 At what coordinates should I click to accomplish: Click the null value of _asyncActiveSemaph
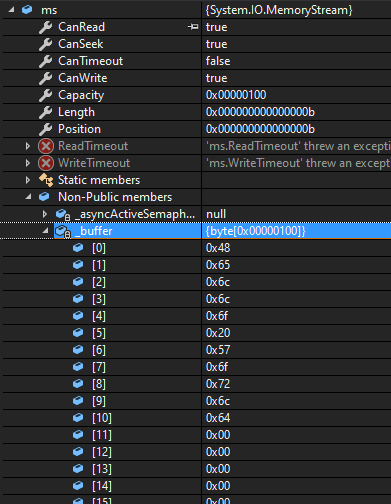(216, 214)
